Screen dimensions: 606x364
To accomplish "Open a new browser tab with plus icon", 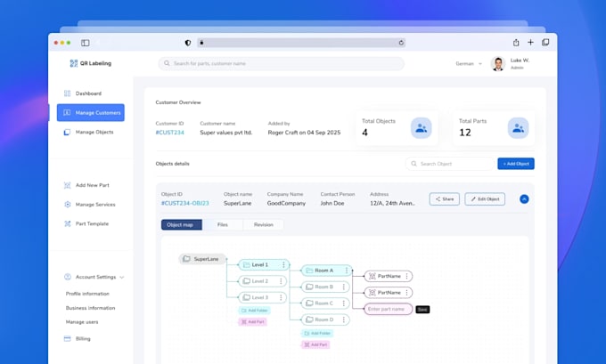I will click(530, 43).
